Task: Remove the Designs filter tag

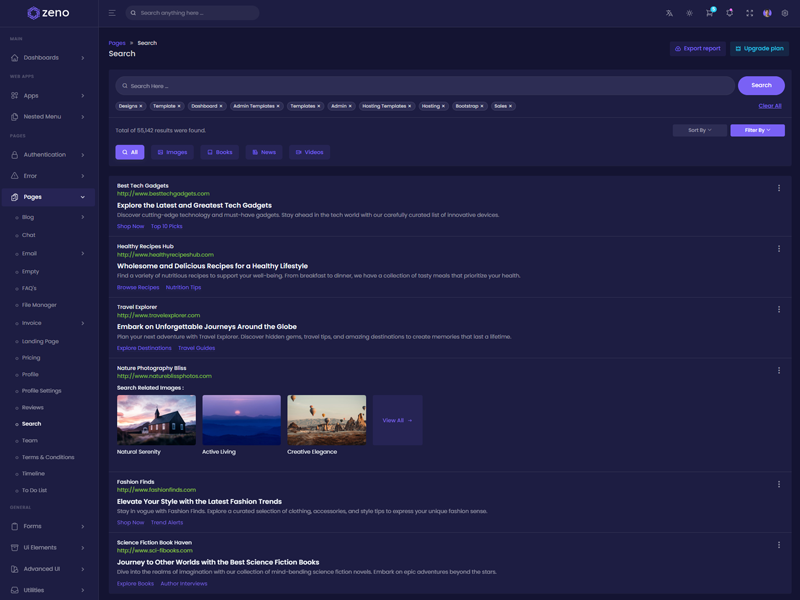Action: point(141,106)
